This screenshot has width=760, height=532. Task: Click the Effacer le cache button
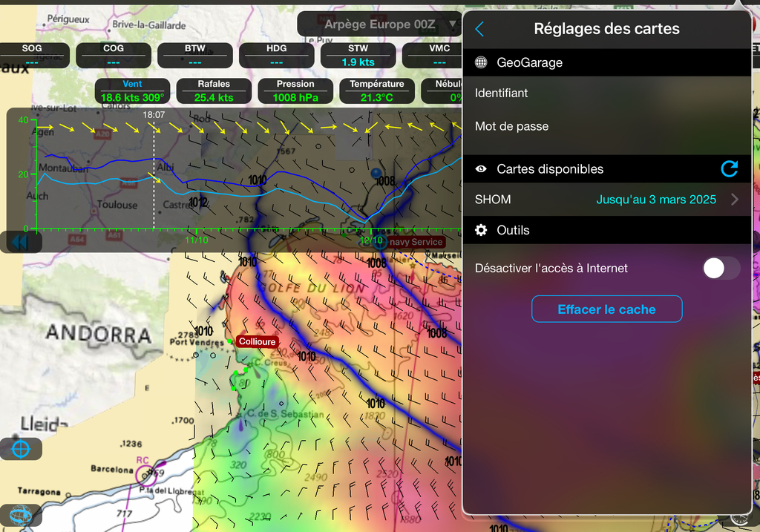click(x=607, y=309)
